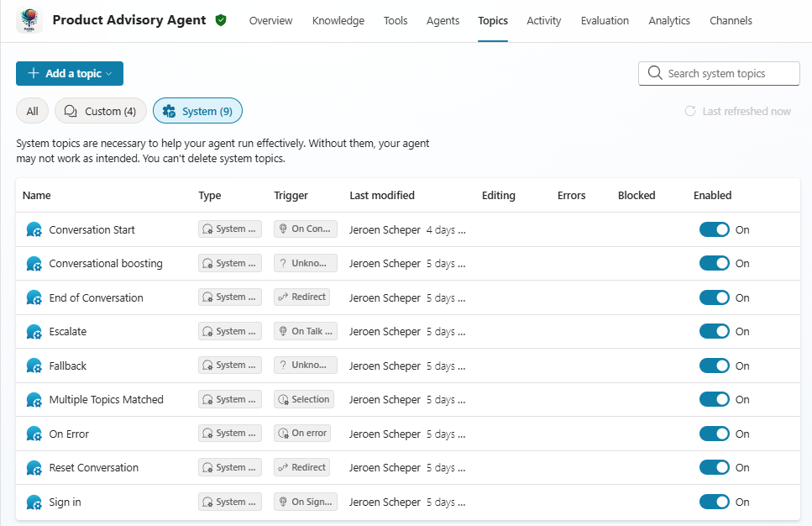The image size is (812, 526).
Task: Disable the Conversation Start topic toggle
Action: (714, 229)
